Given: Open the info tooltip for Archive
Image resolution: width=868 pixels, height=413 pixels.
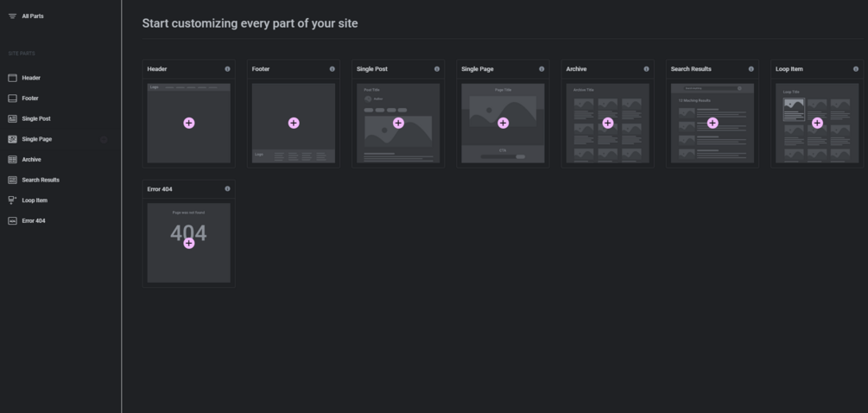Looking at the screenshot, I should pos(646,69).
